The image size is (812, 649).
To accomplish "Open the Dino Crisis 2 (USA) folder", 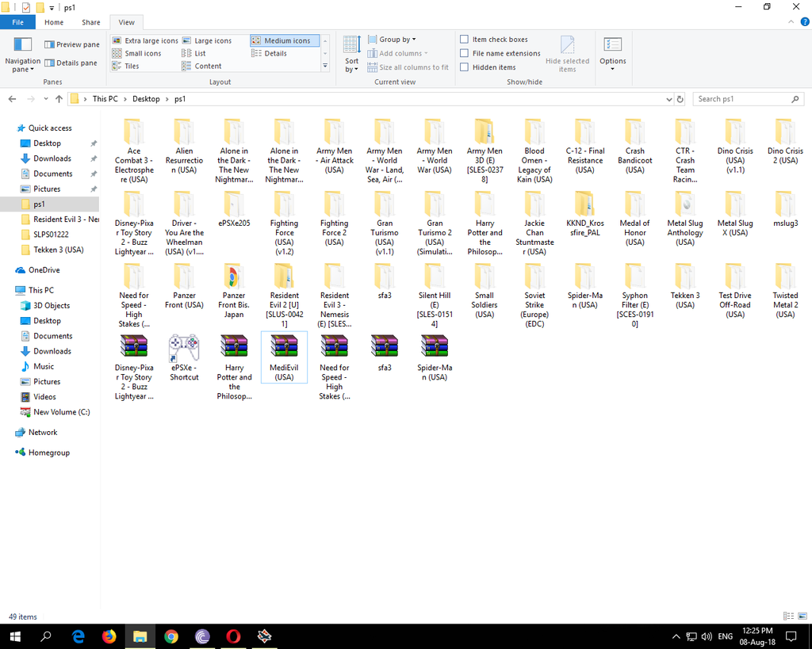I will 785,141.
